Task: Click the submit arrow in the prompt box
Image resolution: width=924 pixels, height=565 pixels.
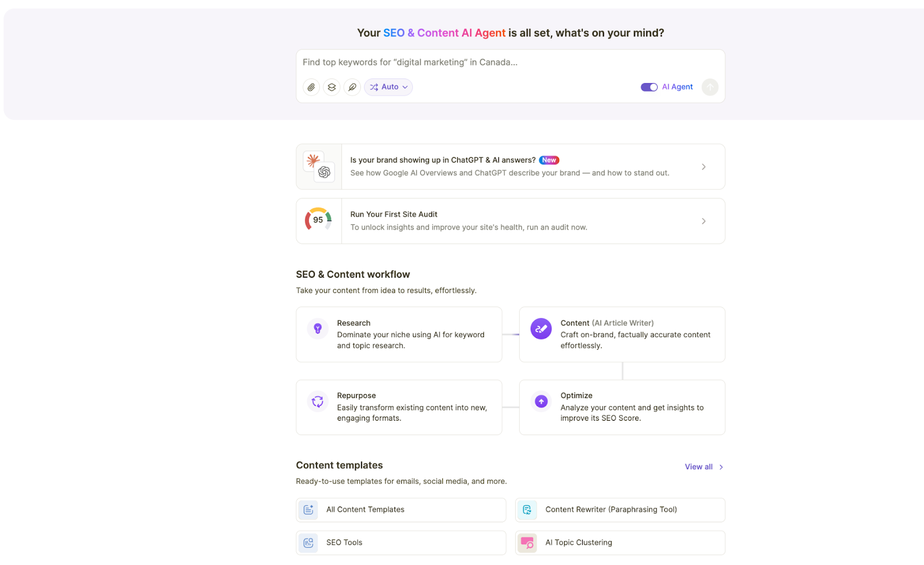Action: [x=710, y=87]
